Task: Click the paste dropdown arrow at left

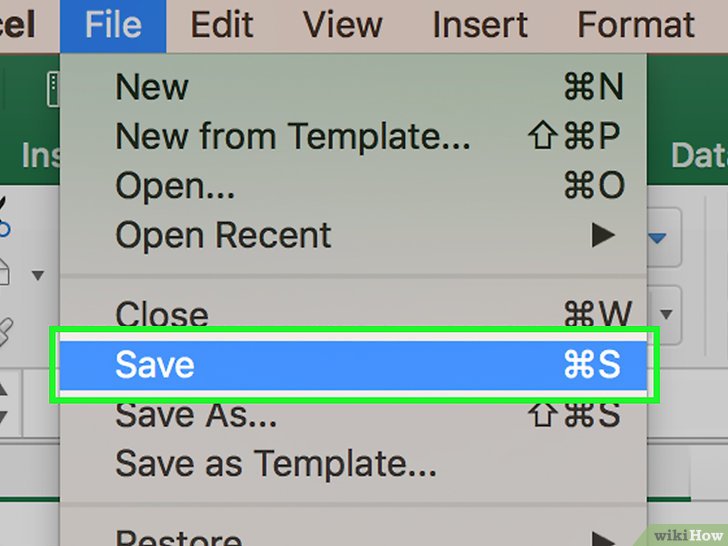Action: click(x=38, y=276)
